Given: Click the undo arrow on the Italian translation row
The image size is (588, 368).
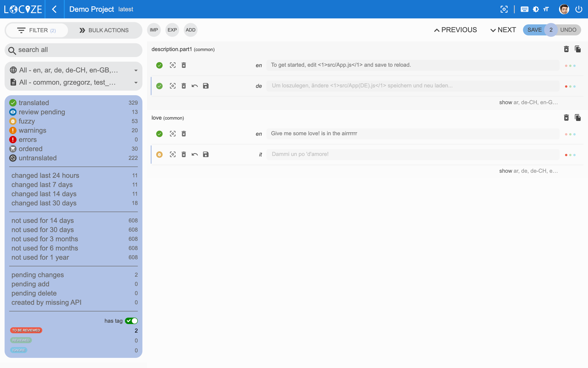Looking at the screenshot, I should coord(195,154).
